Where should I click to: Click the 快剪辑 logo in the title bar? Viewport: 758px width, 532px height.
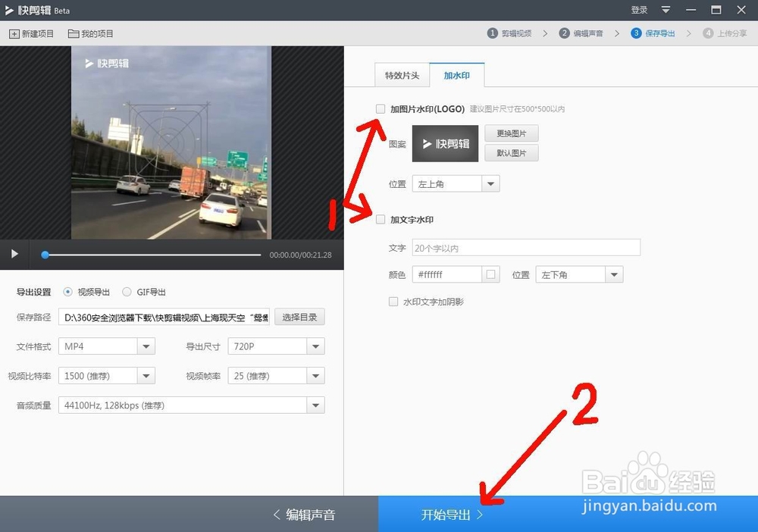tap(29, 10)
